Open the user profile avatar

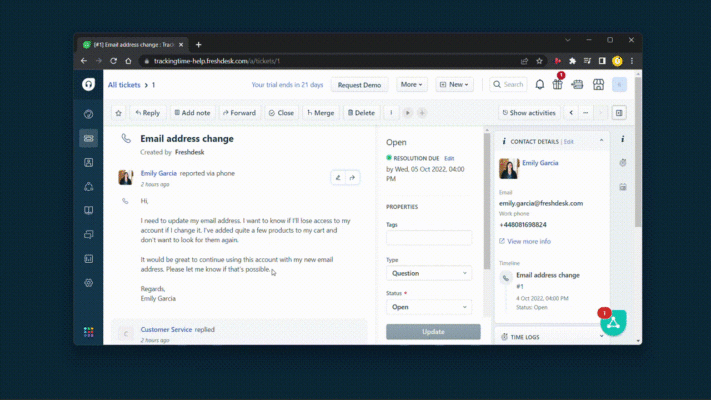(619, 84)
